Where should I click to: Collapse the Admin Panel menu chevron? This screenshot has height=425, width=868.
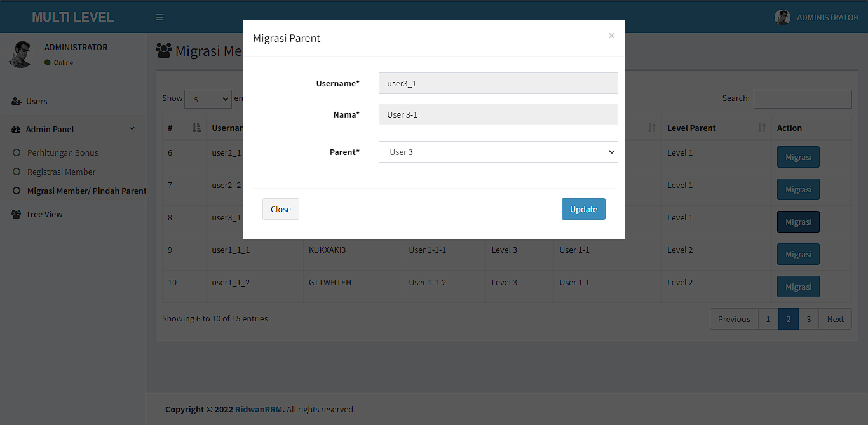tap(132, 128)
